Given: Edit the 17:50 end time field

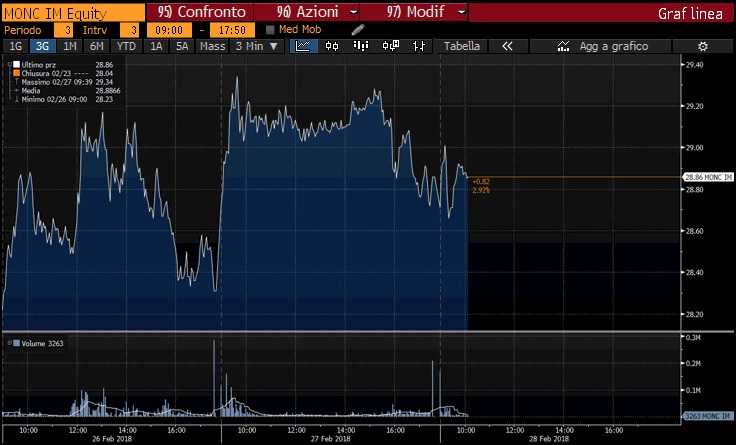Looking at the screenshot, I should (x=232, y=30).
